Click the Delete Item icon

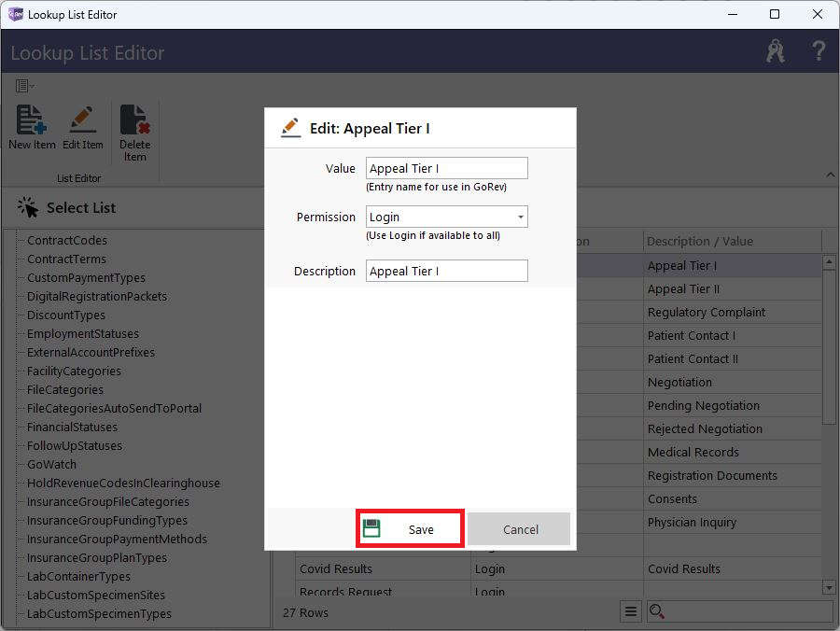pos(134,119)
